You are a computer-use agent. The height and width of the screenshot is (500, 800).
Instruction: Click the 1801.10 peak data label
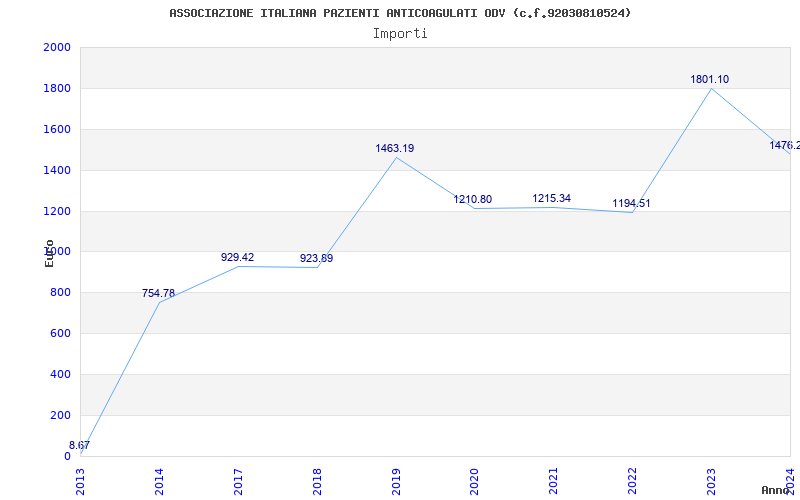[709, 80]
